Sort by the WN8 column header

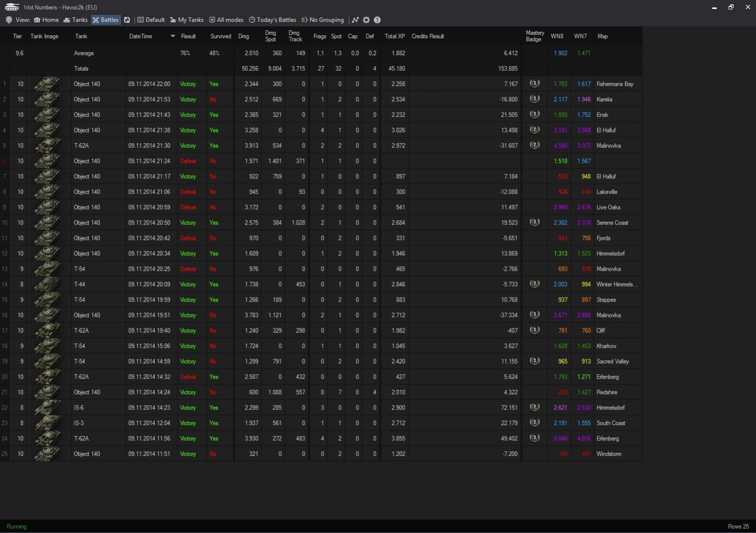point(557,36)
